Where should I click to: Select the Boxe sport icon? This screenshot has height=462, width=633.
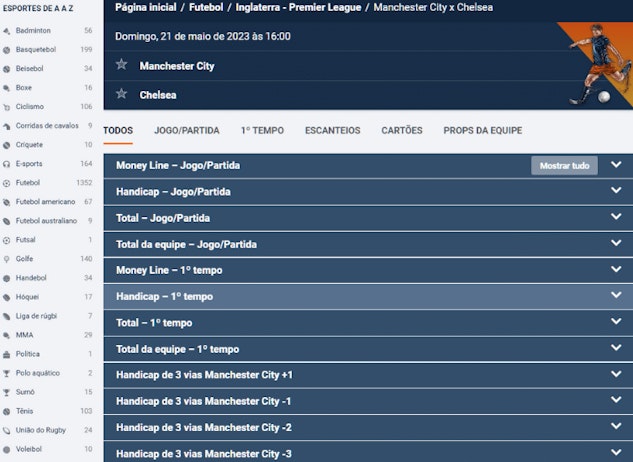click(x=7, y=88)
